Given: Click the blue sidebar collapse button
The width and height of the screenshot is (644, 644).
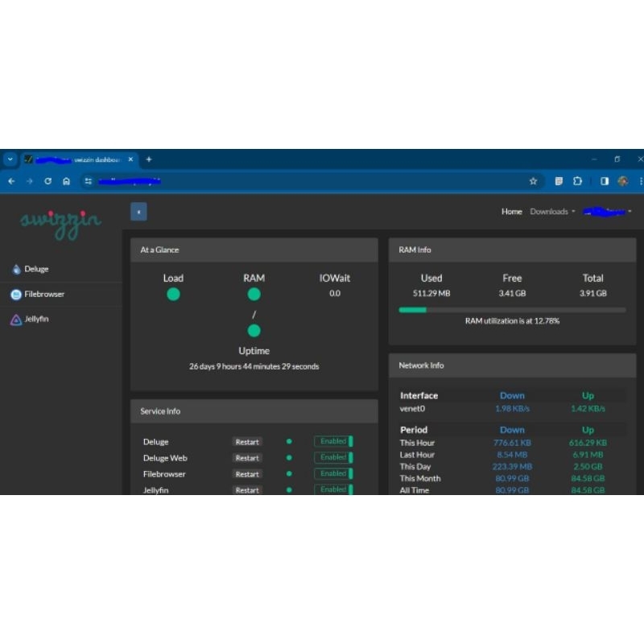Looking at the screenshot, I should click(x=138, y=211).
